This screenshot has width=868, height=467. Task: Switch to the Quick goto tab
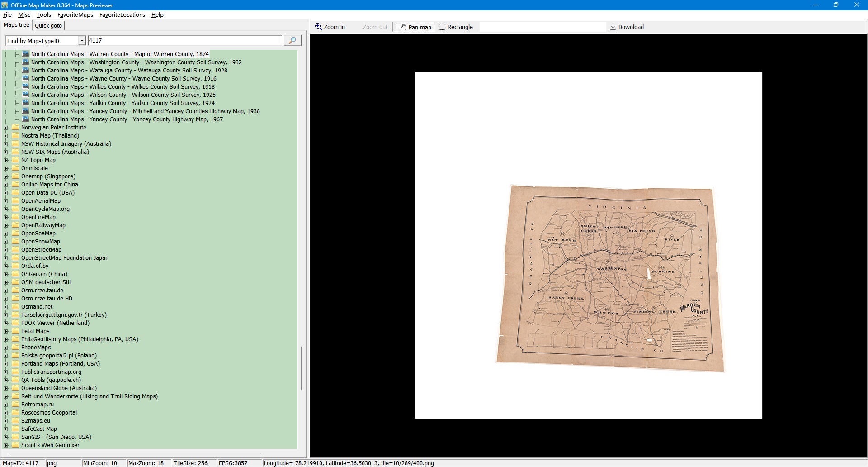48,26
